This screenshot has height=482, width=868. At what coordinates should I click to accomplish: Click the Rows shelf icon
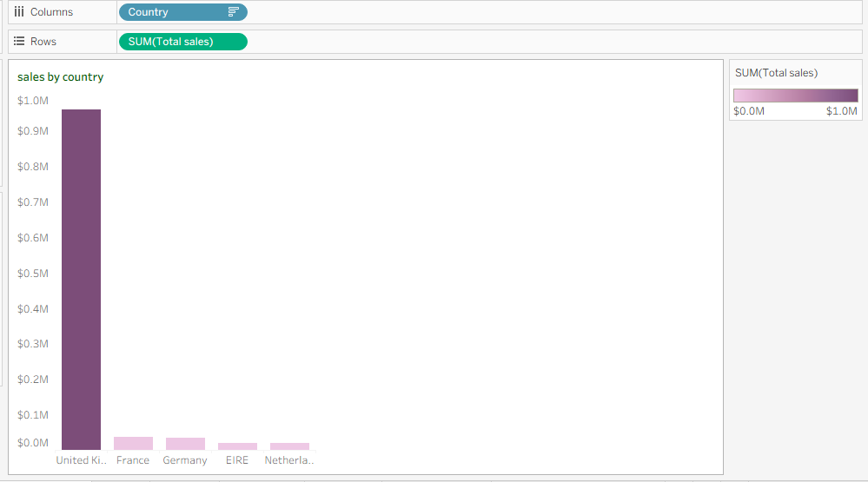(18, 41)
